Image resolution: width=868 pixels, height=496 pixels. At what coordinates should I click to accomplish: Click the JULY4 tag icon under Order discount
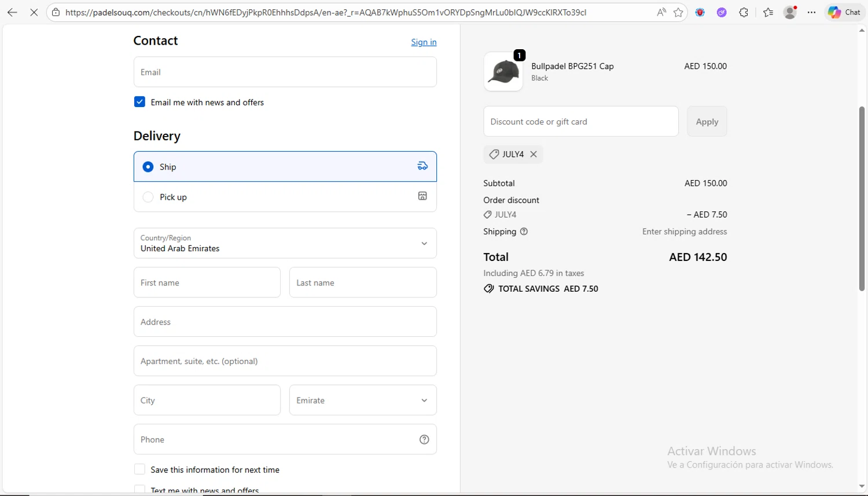point(488,215)
